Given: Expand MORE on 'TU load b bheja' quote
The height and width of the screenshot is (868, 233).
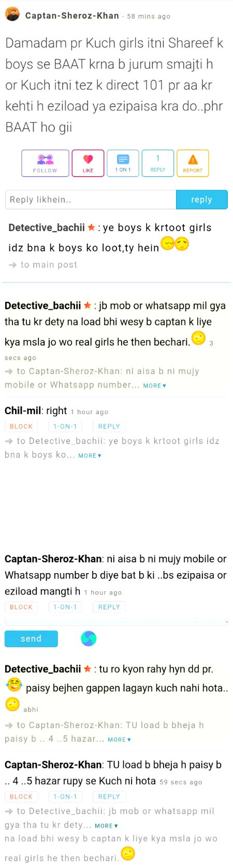Looking at the screenshot, I should coord(119,739).
